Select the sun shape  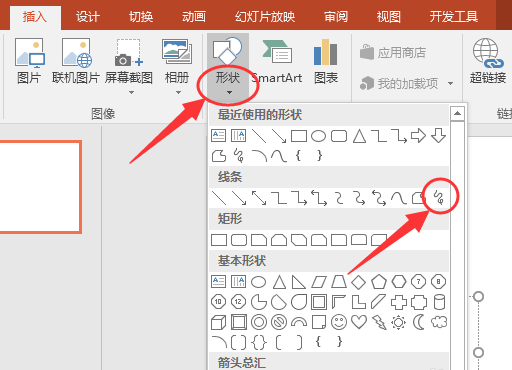(x=399, y=322)
